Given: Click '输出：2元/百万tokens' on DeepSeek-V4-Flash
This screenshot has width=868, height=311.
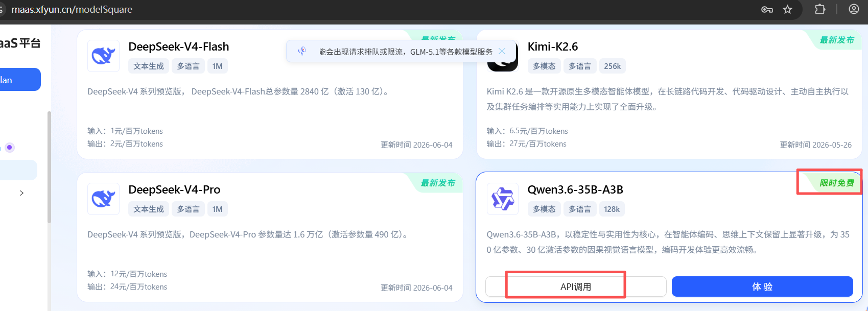Looking at the screenshot, I should (x=125, y=144).
